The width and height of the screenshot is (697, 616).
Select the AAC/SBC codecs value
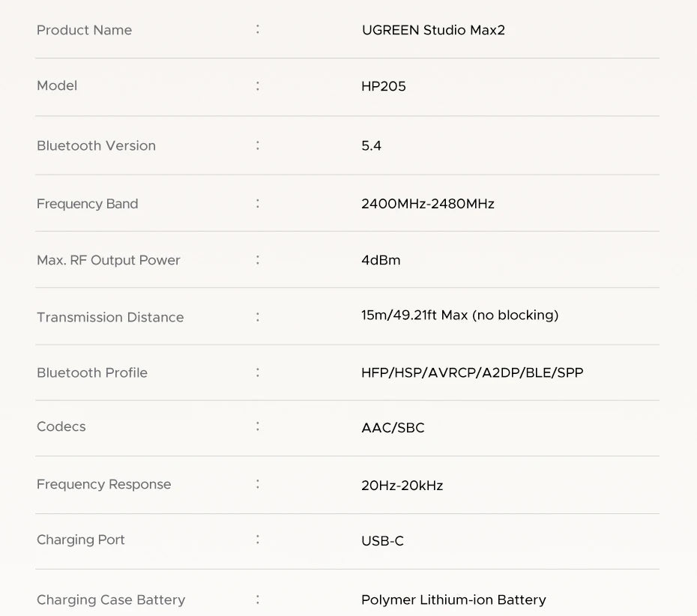coord(393,428)
